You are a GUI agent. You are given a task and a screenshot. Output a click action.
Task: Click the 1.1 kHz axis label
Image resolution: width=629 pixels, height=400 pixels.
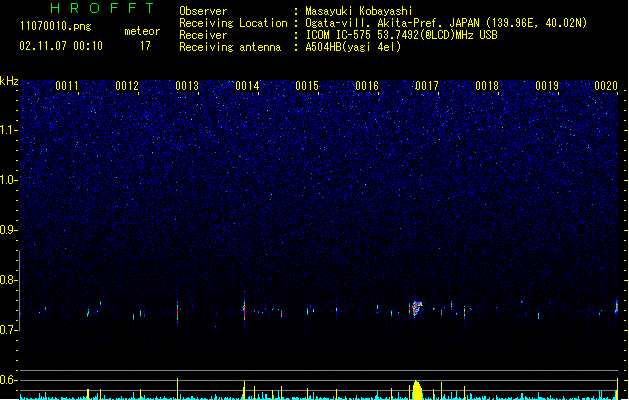click(9, 130)
